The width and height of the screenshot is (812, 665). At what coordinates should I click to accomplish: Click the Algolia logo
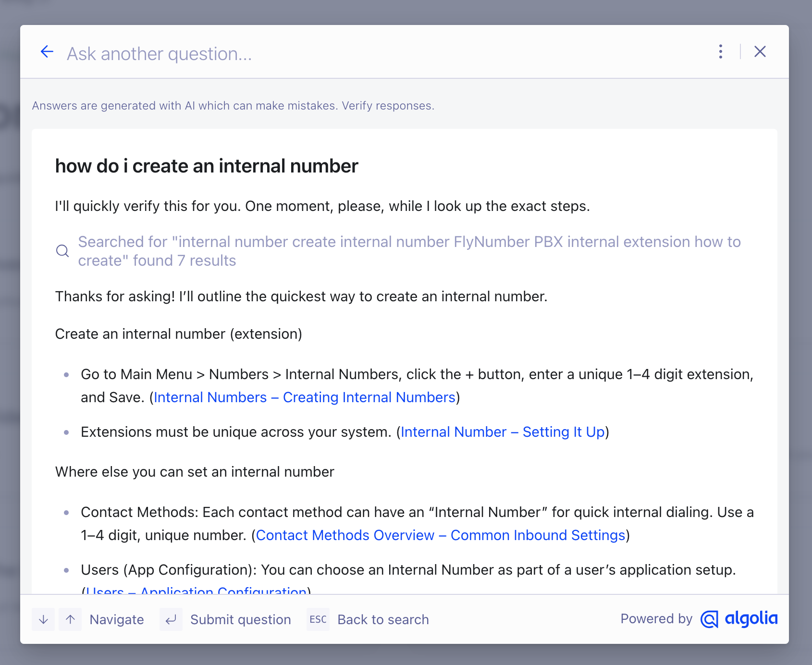pos(739,619)
